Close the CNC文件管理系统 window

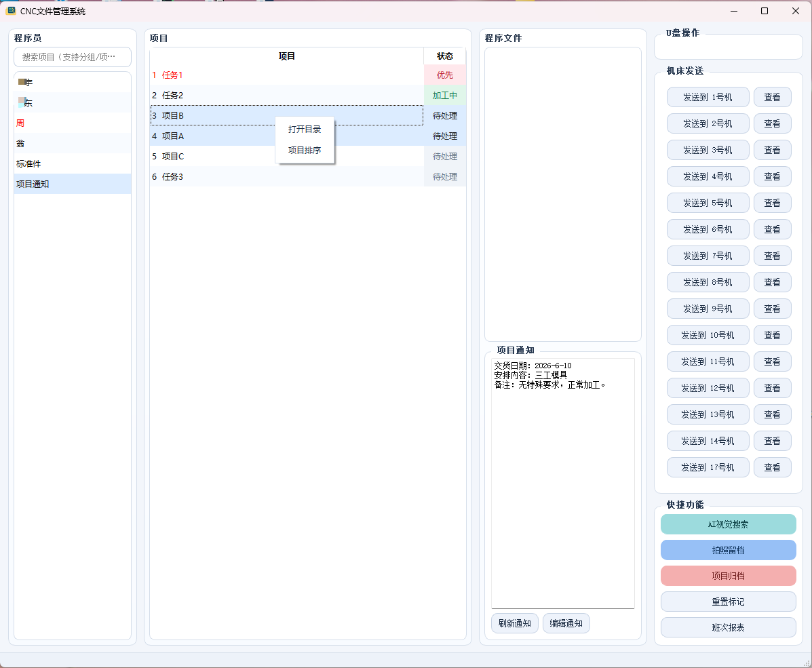click(x=796, y=11)
